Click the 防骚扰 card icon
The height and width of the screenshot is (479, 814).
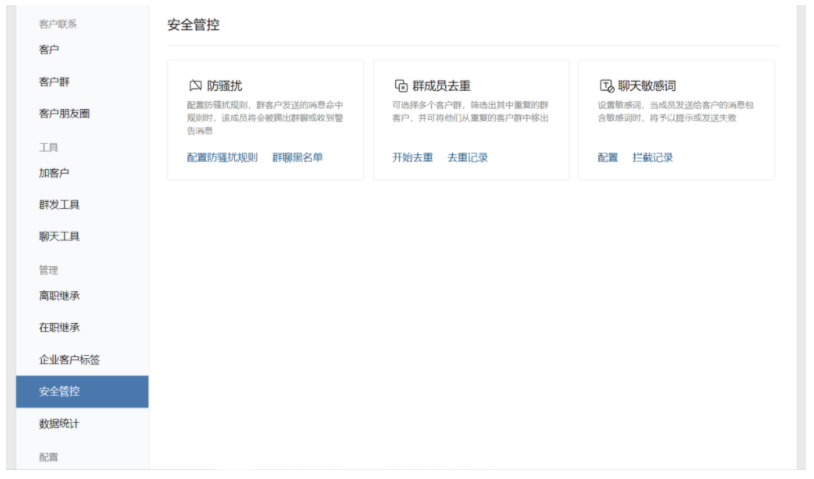195,85
